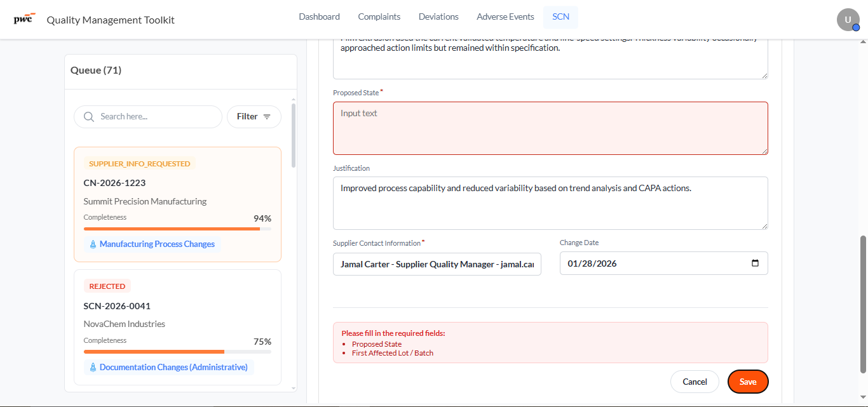Image resolution: width=868 pixels, height=407 pixels.
Task: Click the NovaChem Industries supplier name
Action: click(x=125, y=324)
